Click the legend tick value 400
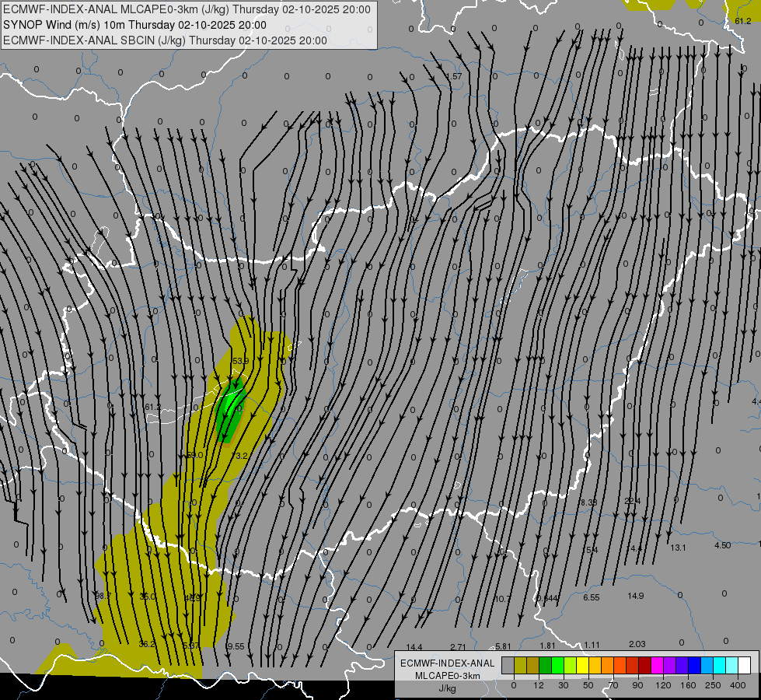 pos(738,685)
